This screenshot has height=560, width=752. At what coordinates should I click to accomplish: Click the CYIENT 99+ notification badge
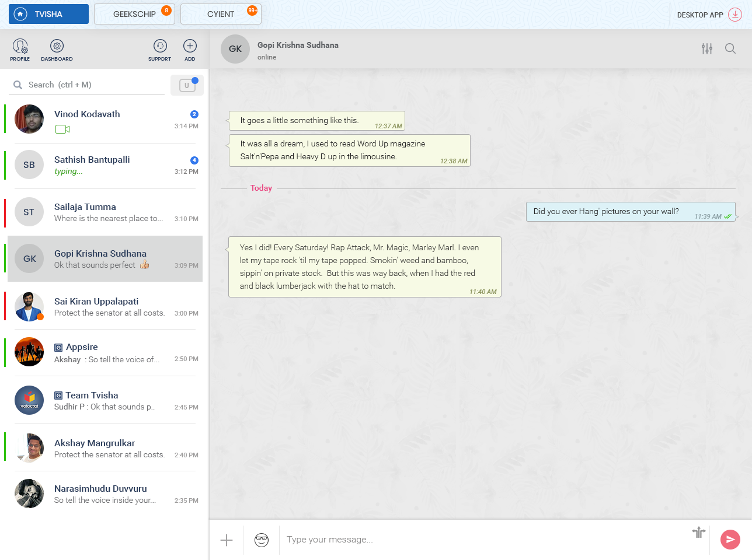(x=252, y=10)
